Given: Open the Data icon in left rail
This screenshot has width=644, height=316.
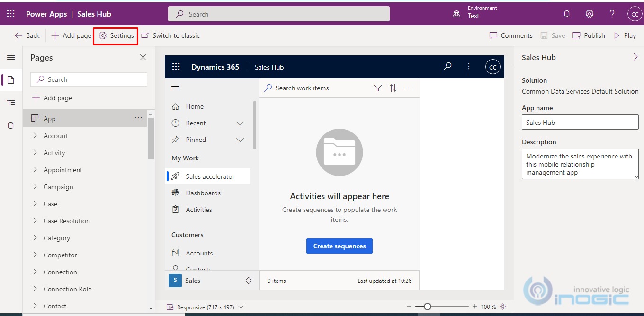Looking at the screenshot, I should click(x=11, y=125).
